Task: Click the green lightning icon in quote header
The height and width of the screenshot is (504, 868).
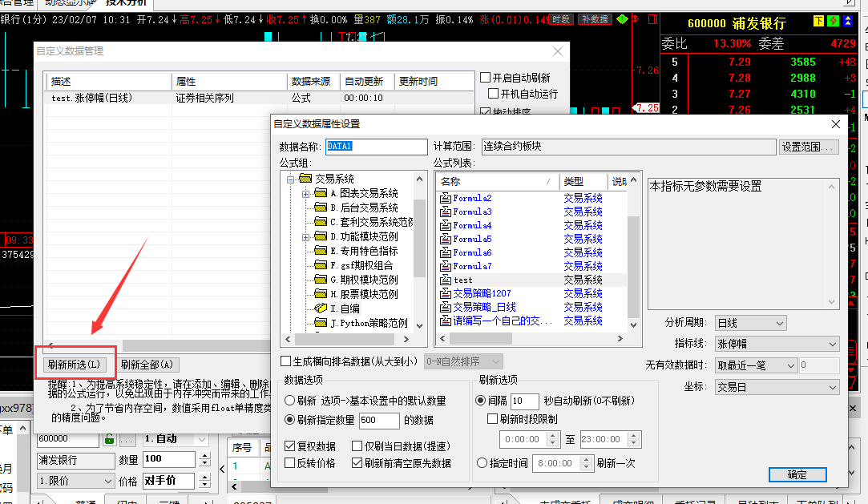Action: [834, 22]
